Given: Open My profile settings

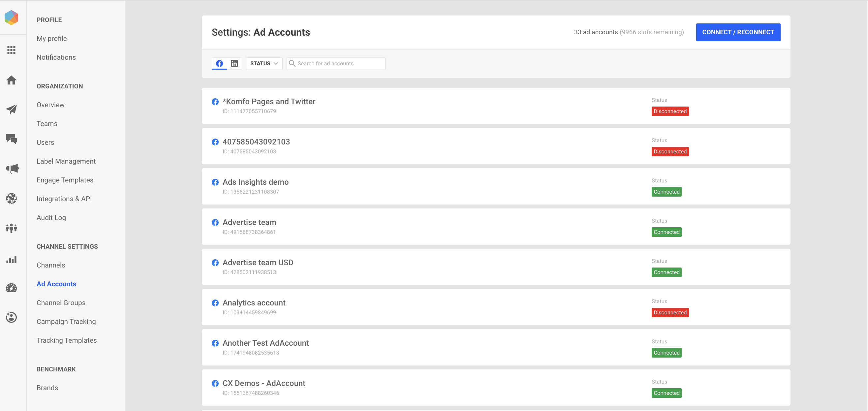Looking at the screenshot, I should (51, 39).
